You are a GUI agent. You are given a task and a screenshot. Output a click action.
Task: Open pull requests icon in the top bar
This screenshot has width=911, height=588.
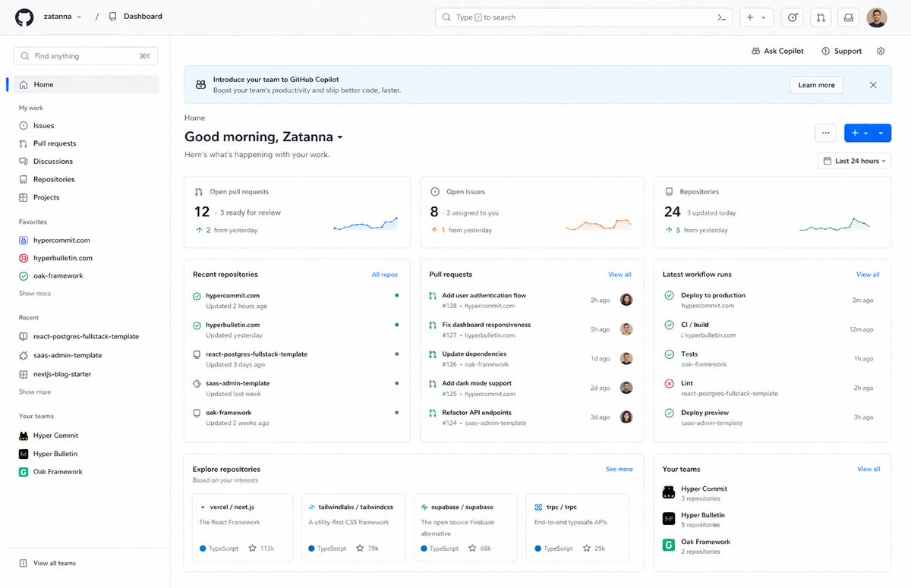coord(821,17)
